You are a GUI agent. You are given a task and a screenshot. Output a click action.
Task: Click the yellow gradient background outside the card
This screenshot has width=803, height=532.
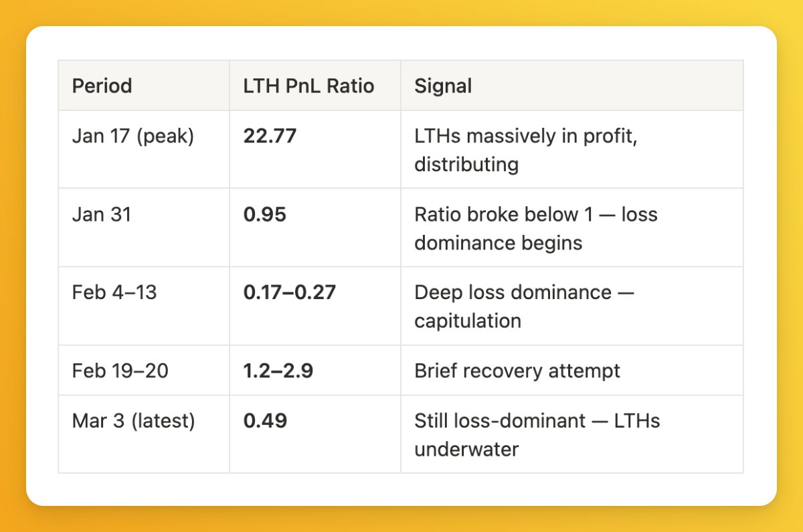pos(401,519)
